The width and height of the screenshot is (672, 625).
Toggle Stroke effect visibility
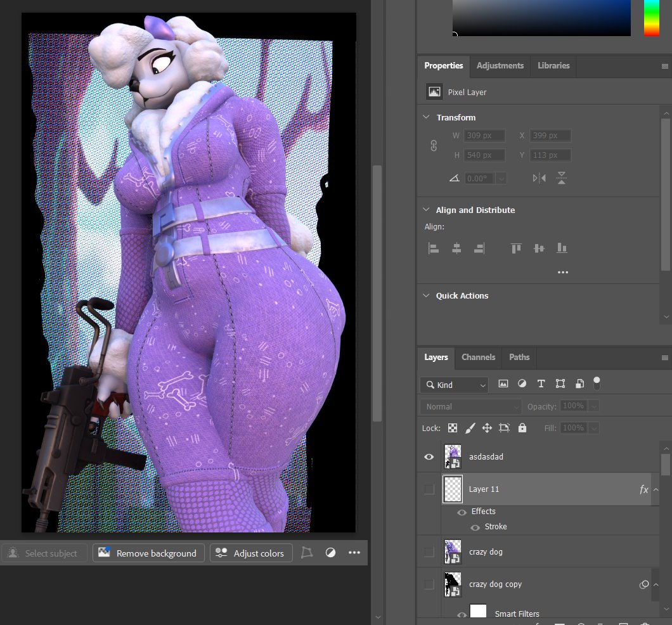tap(475, 528)
